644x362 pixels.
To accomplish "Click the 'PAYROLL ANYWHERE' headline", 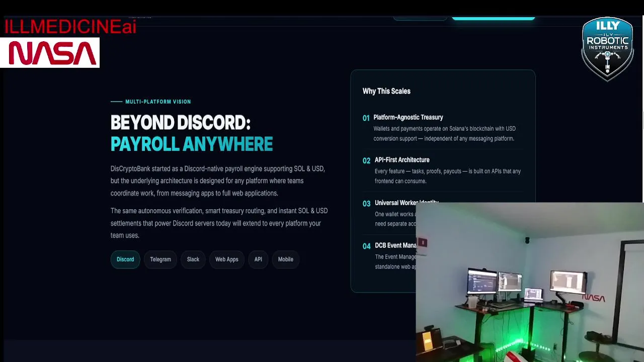I will pos(192,144).
